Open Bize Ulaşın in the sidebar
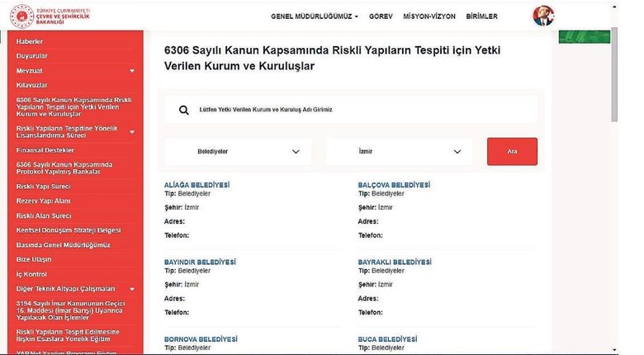Viewport: 644px width, 355px height. (34, 260)
